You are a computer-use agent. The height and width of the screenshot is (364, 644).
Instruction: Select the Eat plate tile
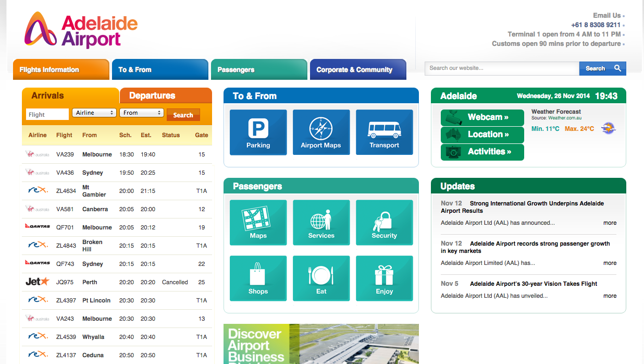click(x=321, y=278)
